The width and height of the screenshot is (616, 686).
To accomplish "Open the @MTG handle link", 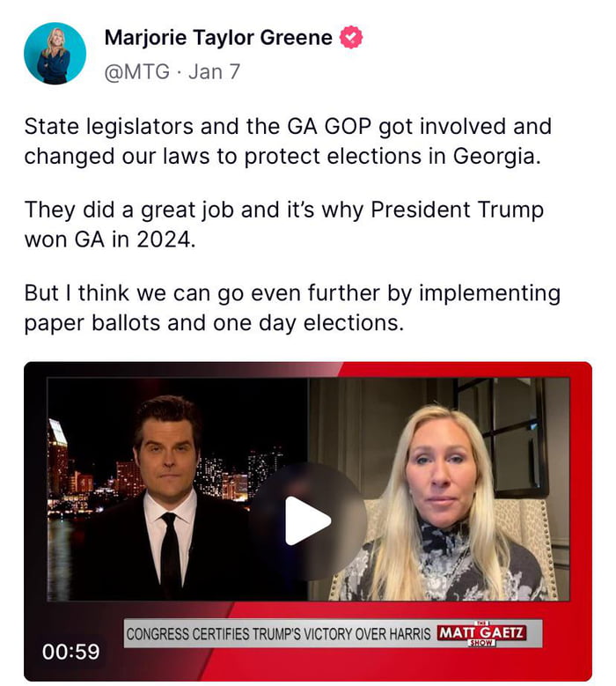I will tap(137, 71).
